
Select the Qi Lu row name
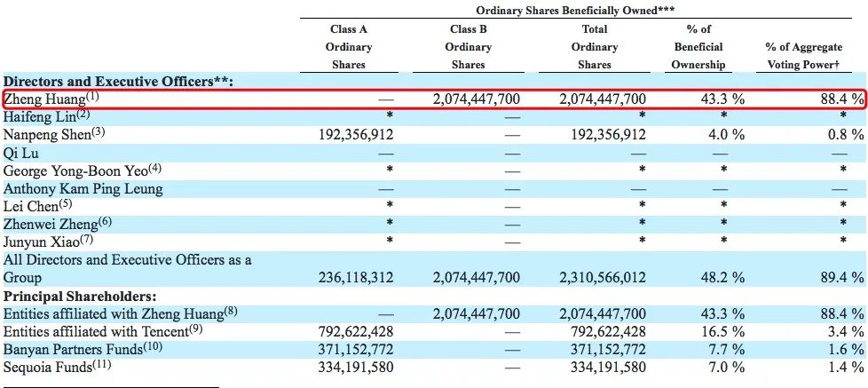pos(21,153)
